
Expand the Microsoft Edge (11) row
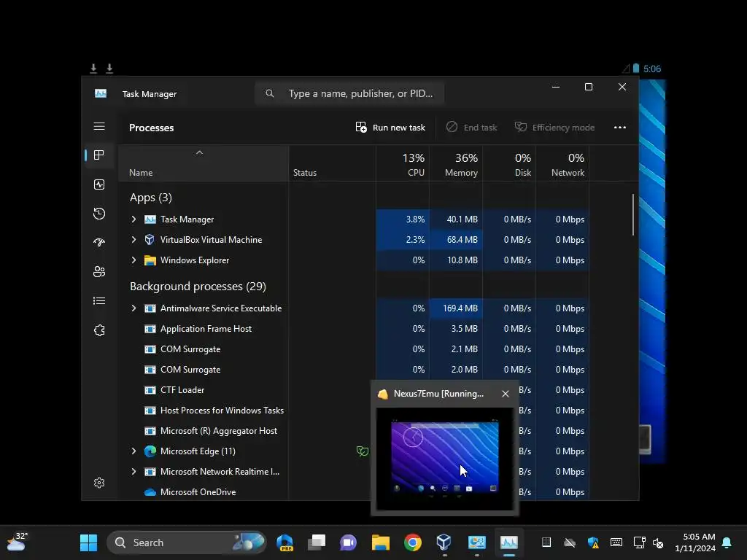134,451
